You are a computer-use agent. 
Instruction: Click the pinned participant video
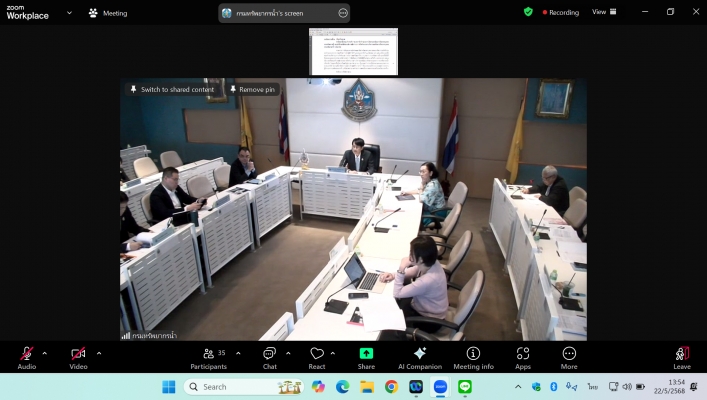pyautogui.click(x=354, y=209)
